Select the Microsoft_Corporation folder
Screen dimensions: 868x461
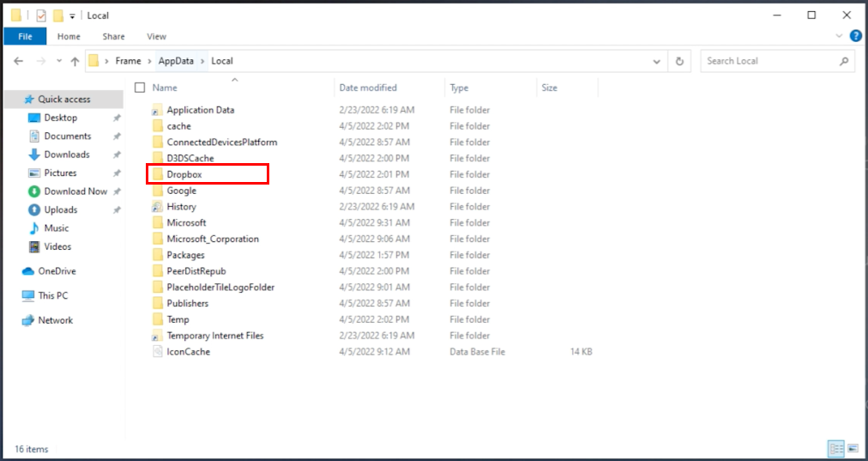tap(213, 239)
